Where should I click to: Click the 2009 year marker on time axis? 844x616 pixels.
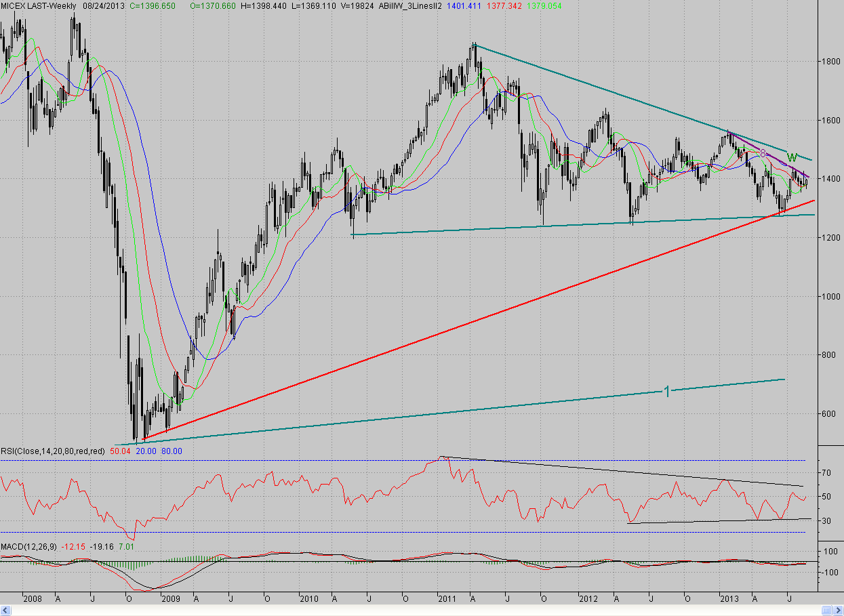pos(170,598)
